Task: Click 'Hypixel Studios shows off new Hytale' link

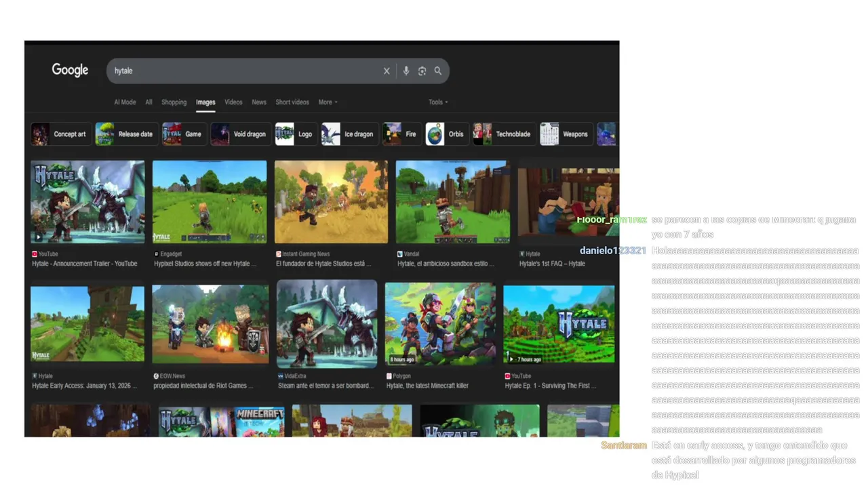Action: 205,264
